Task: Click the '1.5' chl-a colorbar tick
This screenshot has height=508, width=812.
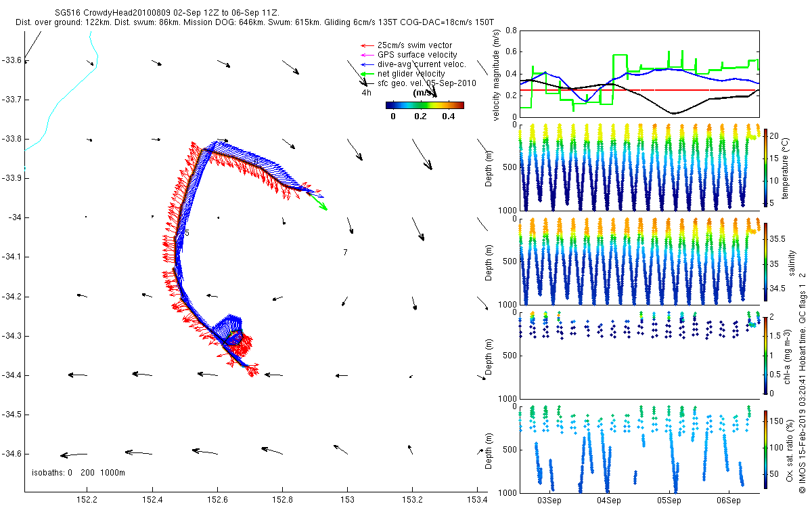Action: 775,336
